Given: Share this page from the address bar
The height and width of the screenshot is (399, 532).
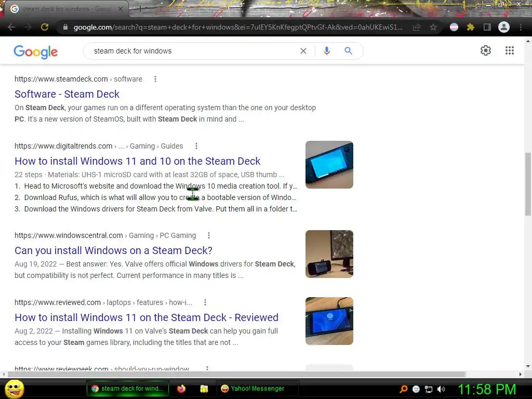Looking at the screenshot, I should point(417,28).
